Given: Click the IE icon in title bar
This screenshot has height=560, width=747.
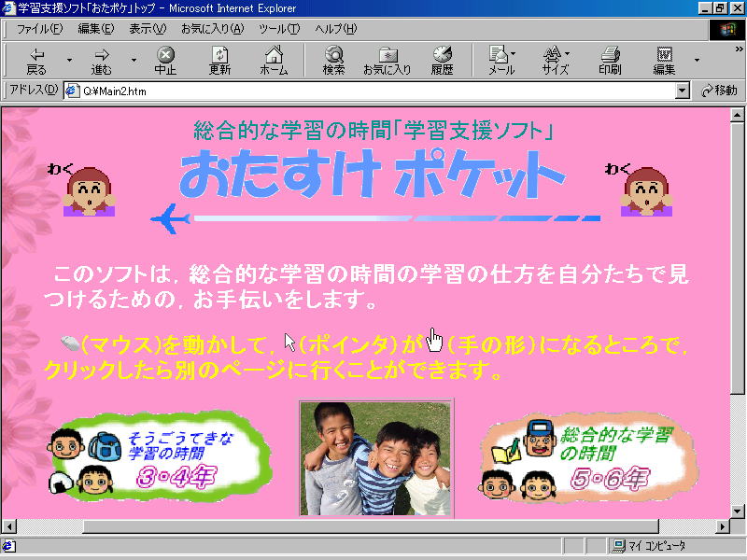Looking at the screenshot, I should point(8,8).
